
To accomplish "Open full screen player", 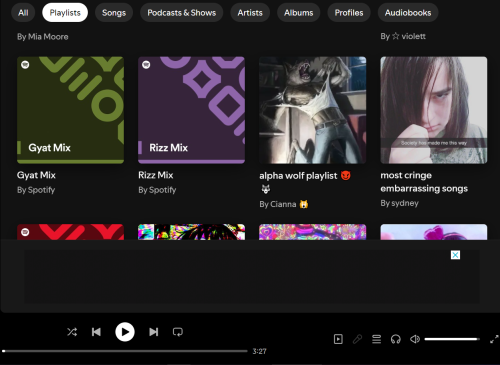I will click(494, 339).
